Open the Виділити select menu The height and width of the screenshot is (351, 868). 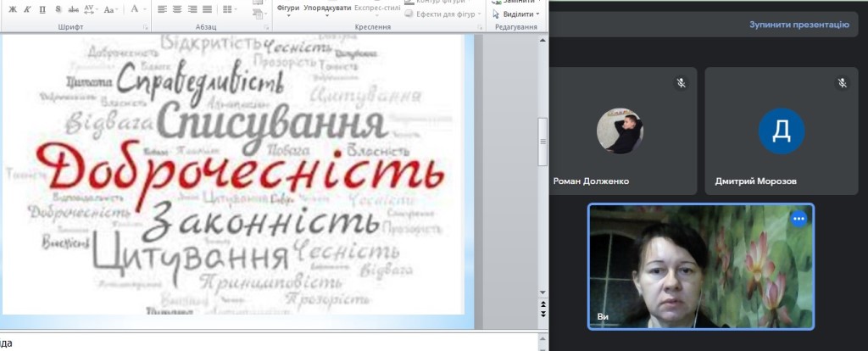(x=516, y=14)
